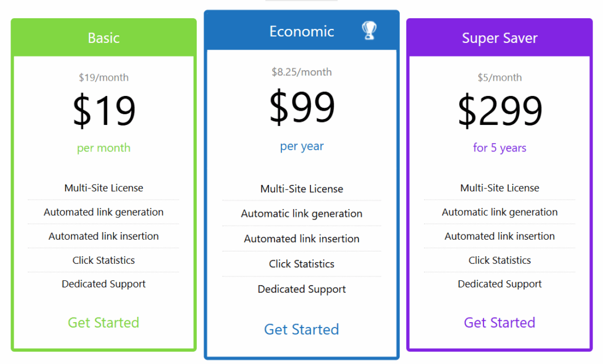603x364 pixels.
Task: Click Automatic link generation in Economic plan
Action: (x=301, y=214)
